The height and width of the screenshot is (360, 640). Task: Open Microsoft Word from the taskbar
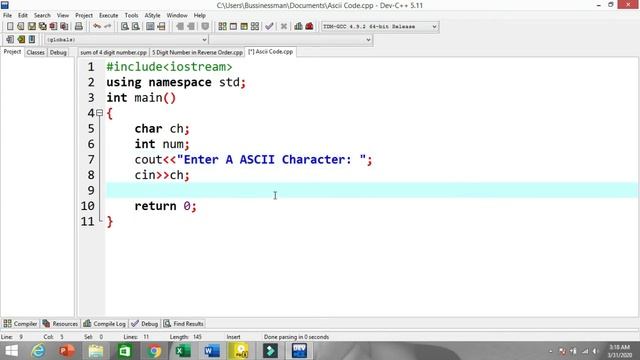click(x=212, y=351)
